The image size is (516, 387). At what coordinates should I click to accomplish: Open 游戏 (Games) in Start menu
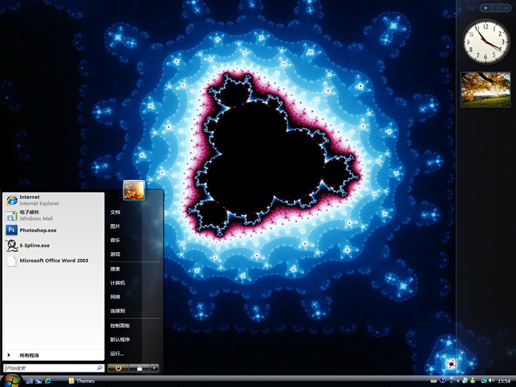pyautogui.click(x=115, y=254)
